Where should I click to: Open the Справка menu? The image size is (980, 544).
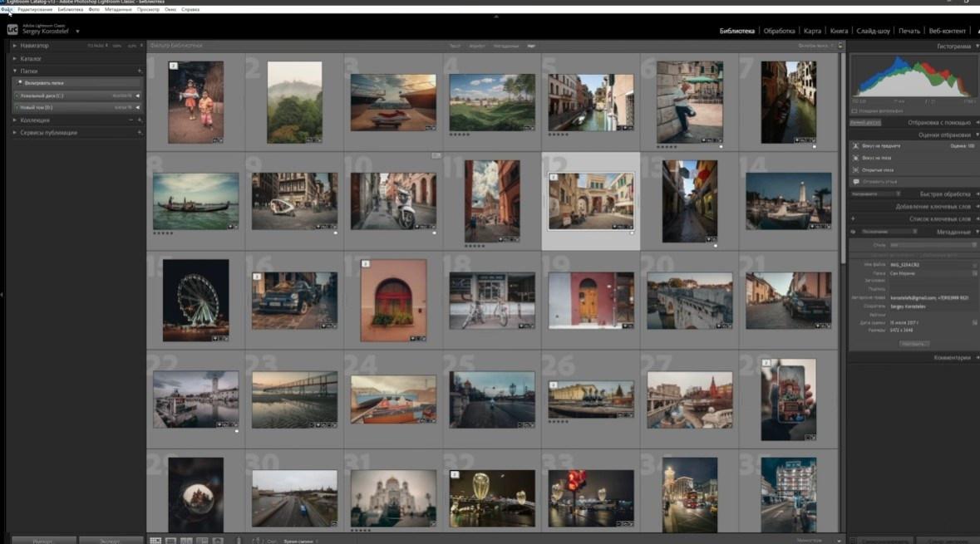coord(190,9)
